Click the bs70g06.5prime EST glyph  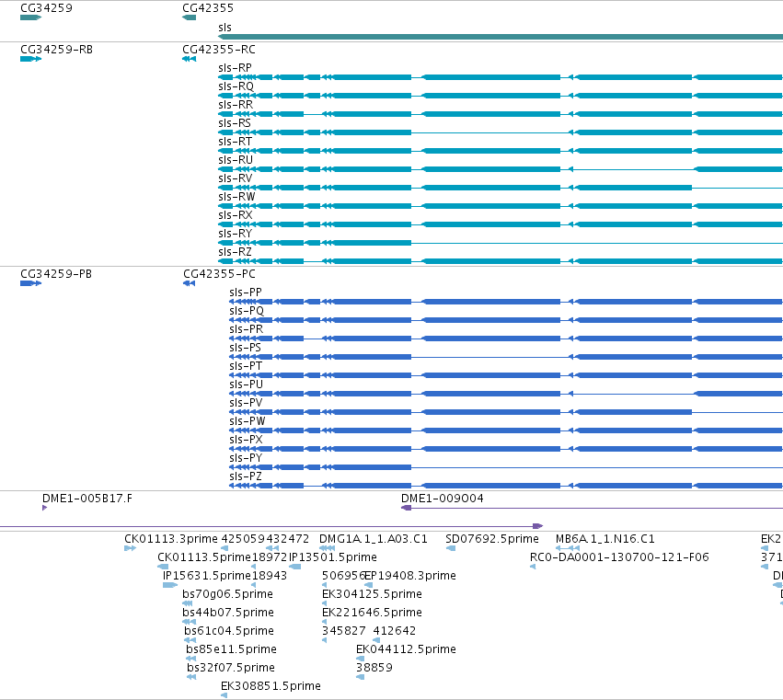click(x=188, y=603)
